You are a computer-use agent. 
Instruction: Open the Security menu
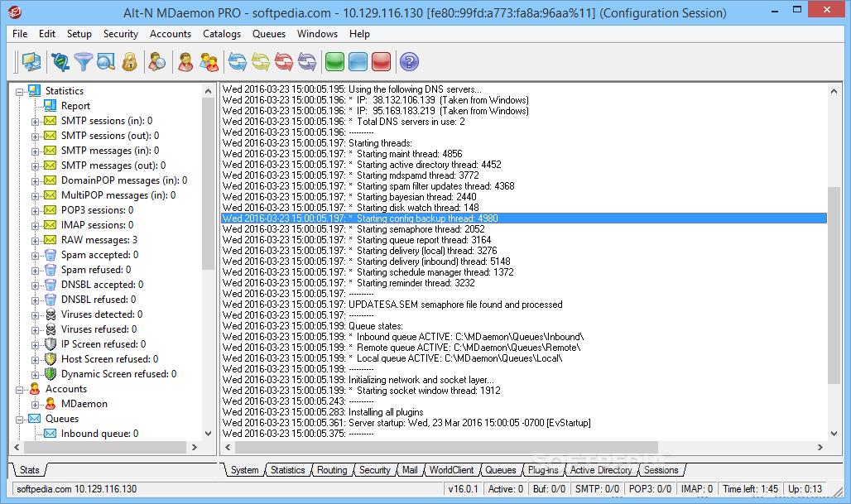121,34
